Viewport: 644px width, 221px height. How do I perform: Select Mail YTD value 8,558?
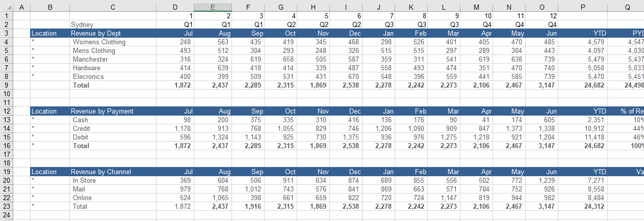[583, 189]
